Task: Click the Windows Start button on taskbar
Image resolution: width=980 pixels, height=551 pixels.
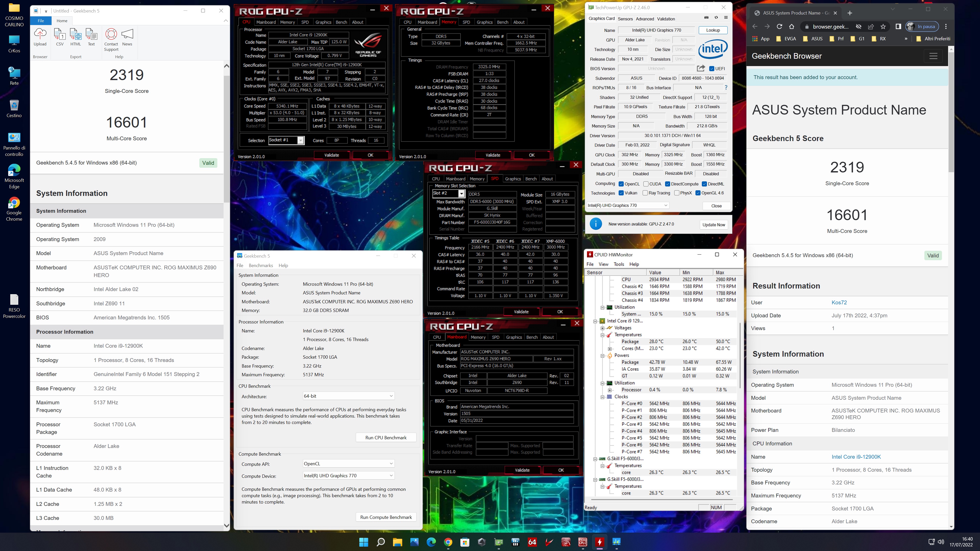Action: (x=364, y=542)
